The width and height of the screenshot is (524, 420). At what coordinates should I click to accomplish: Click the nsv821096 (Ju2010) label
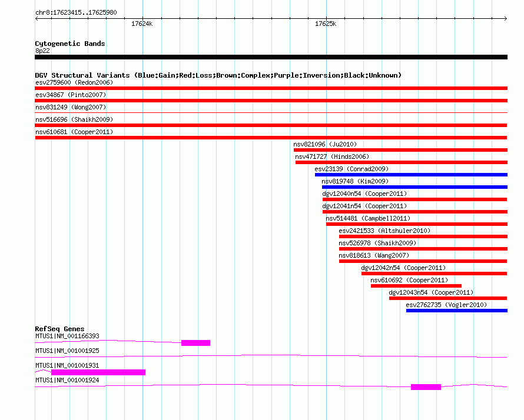click(325, 144)
